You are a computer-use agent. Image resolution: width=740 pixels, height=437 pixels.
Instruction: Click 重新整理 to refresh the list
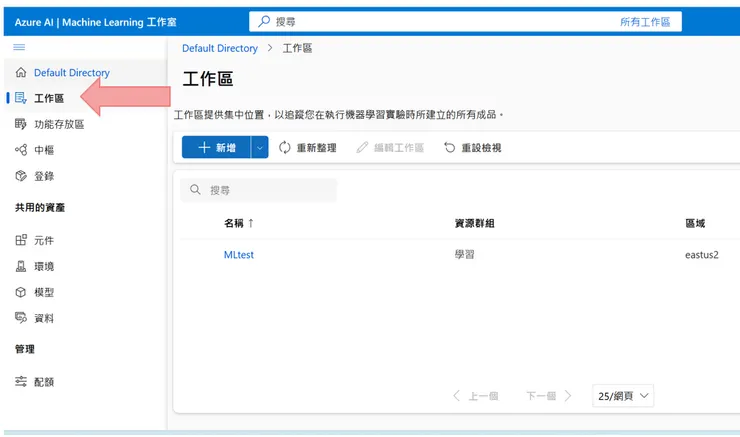coord(307,147)
